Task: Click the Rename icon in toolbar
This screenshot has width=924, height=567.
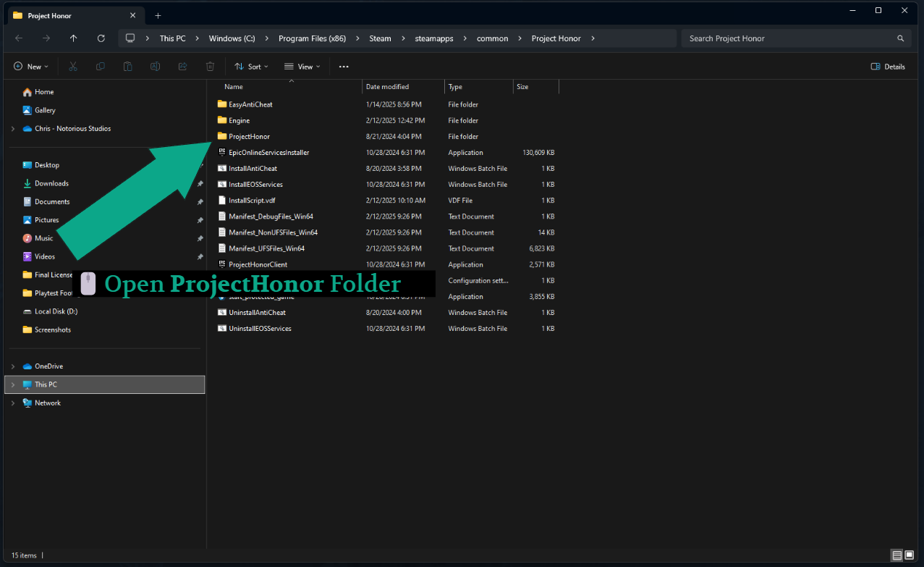Action: tap(155, 67)
